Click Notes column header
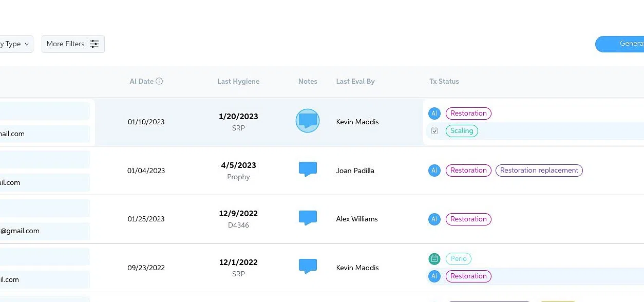The width and height of the screenshot is (644, 302). click(x=308, y=81)
